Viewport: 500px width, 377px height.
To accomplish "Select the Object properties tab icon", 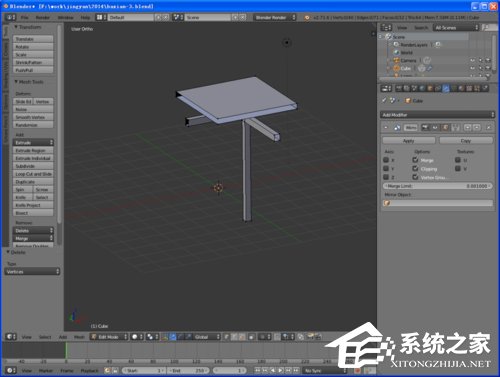I will 430,88.
